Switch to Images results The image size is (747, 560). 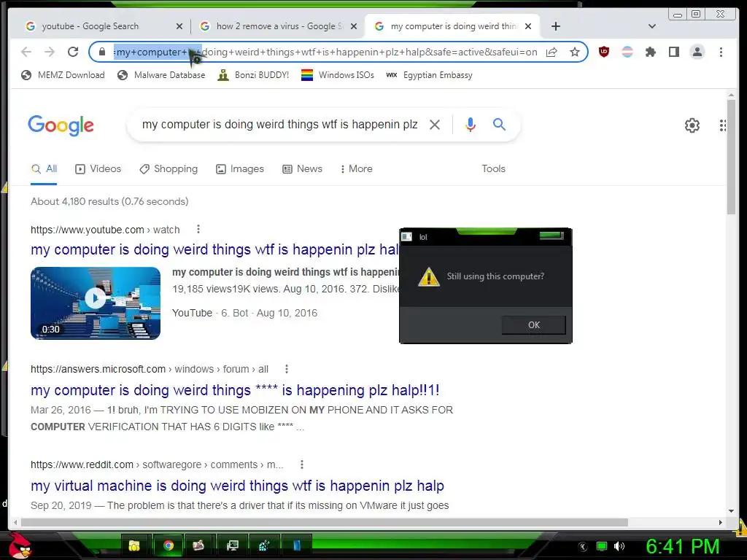[x=239, y=168]
